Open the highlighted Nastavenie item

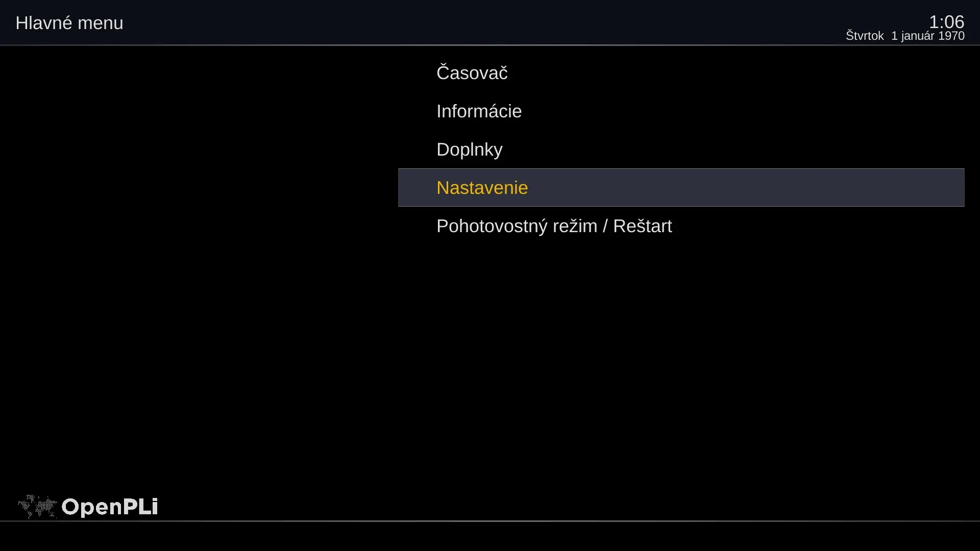pyautogui.click(x=681, y=188)
